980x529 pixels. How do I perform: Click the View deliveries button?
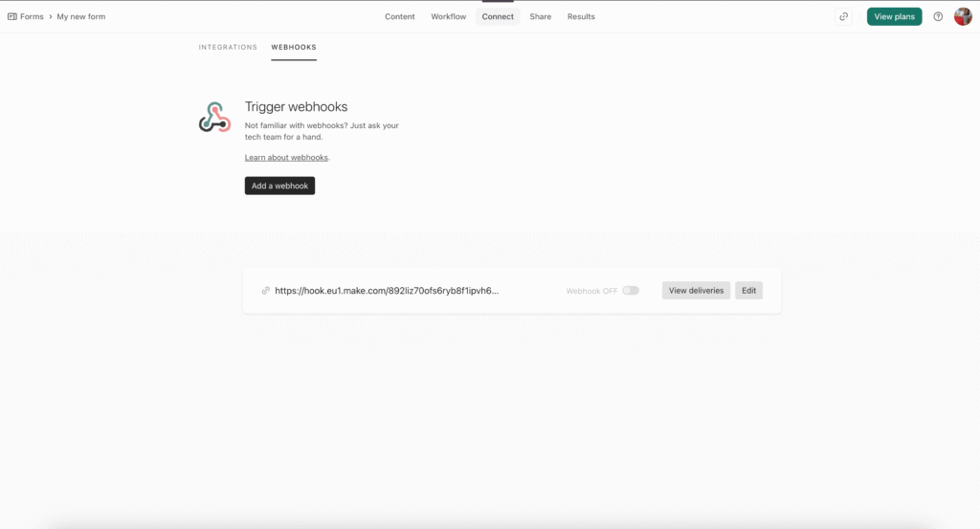696,291
